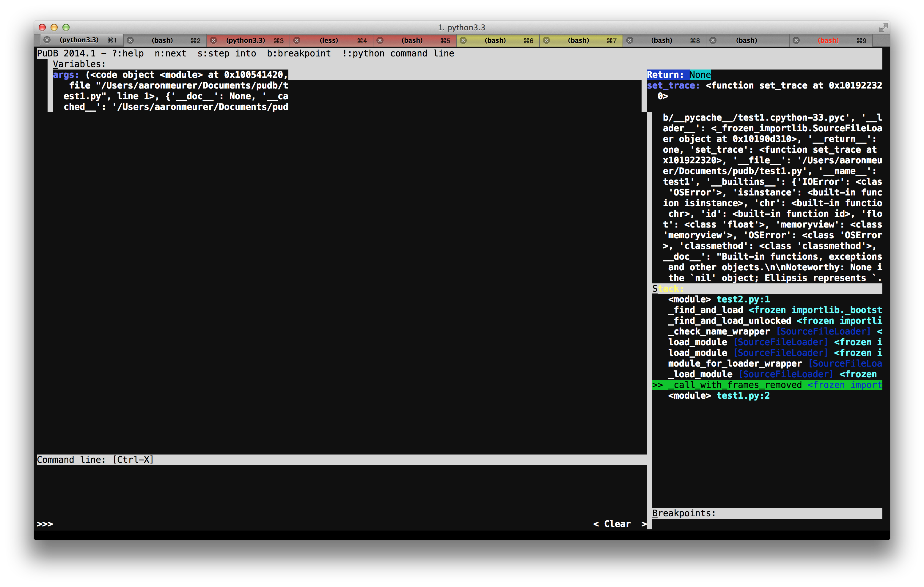924x587 pixels.
Task: Click the 'PuDB 2014.1' title text
Action: [66, 53]
